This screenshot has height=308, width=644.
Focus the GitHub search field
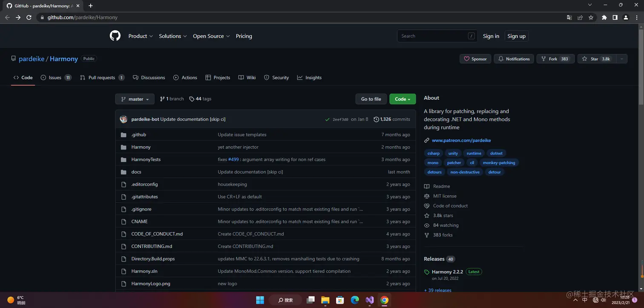[438, 36]
